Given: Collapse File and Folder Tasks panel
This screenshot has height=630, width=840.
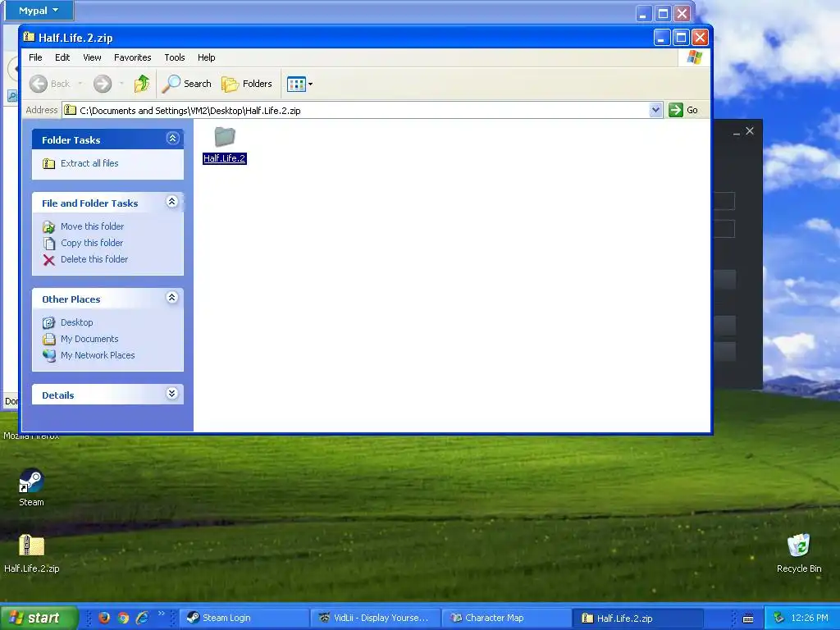Looking at the screenshot, I should (x=172, y=202).
